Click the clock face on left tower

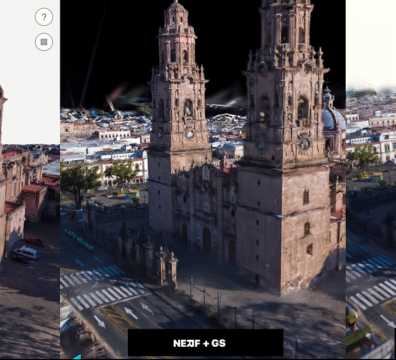[190, 134]
